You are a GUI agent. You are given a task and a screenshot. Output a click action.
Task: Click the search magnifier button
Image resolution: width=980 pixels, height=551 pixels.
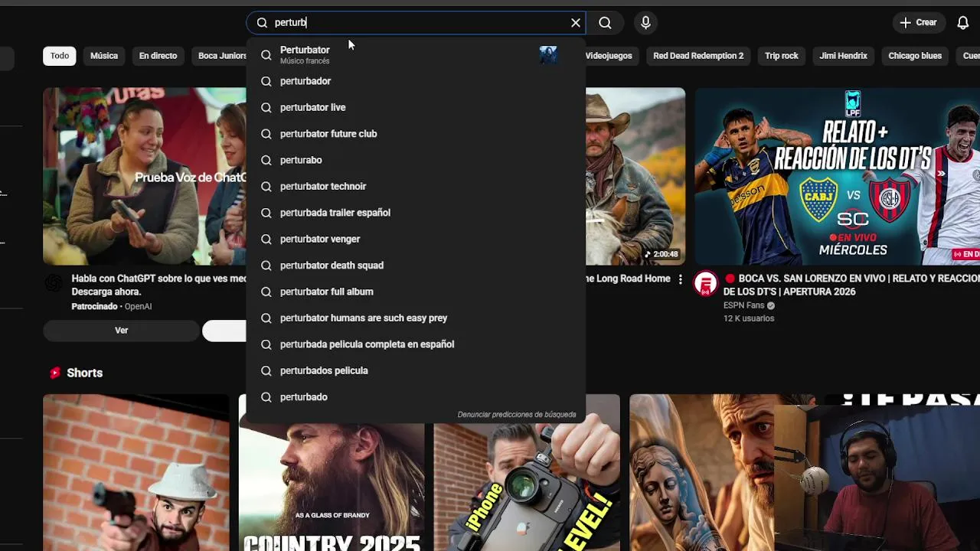click(x=605, y=23)
